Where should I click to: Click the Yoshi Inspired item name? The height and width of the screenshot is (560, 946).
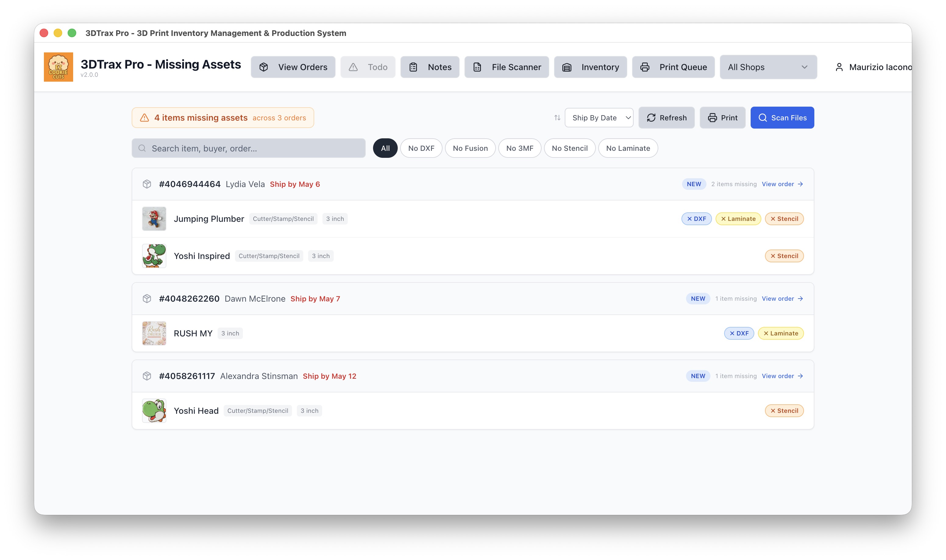pos(201,256)
